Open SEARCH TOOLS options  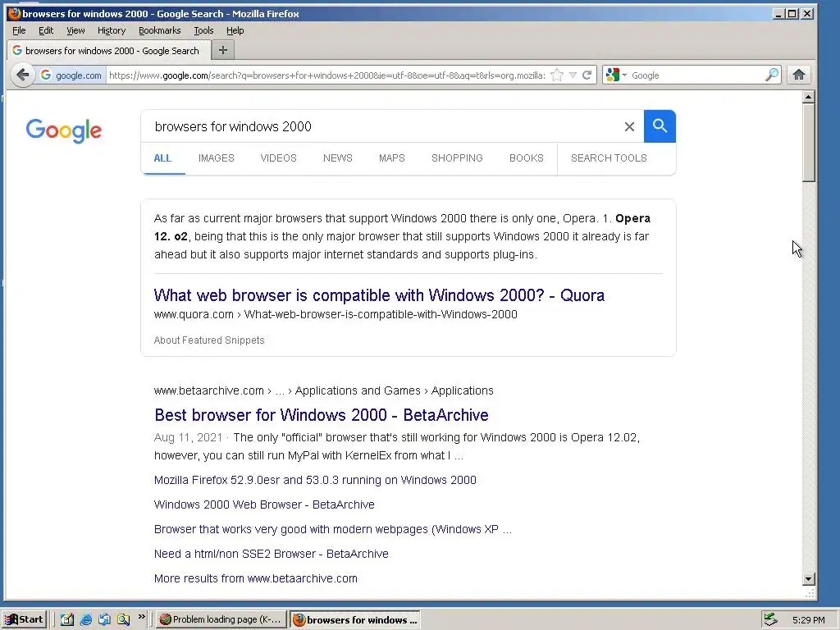point(609,158)
